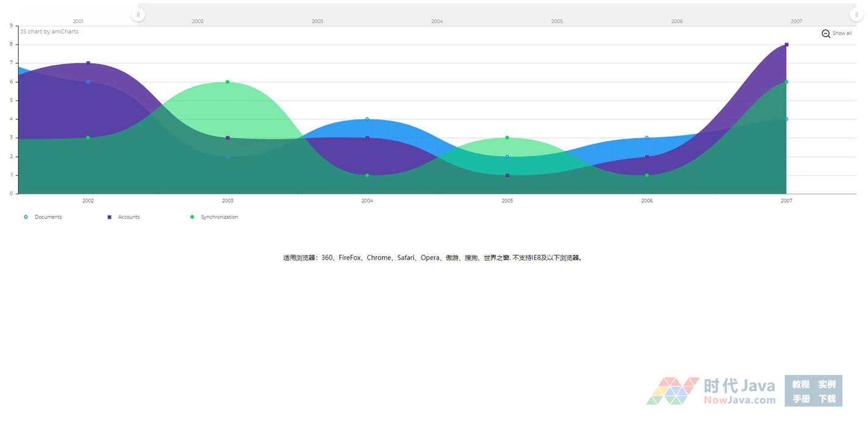868x437 pixels.
Task: Toggle the Synchronization green legend marker
Action: [192, 217]
